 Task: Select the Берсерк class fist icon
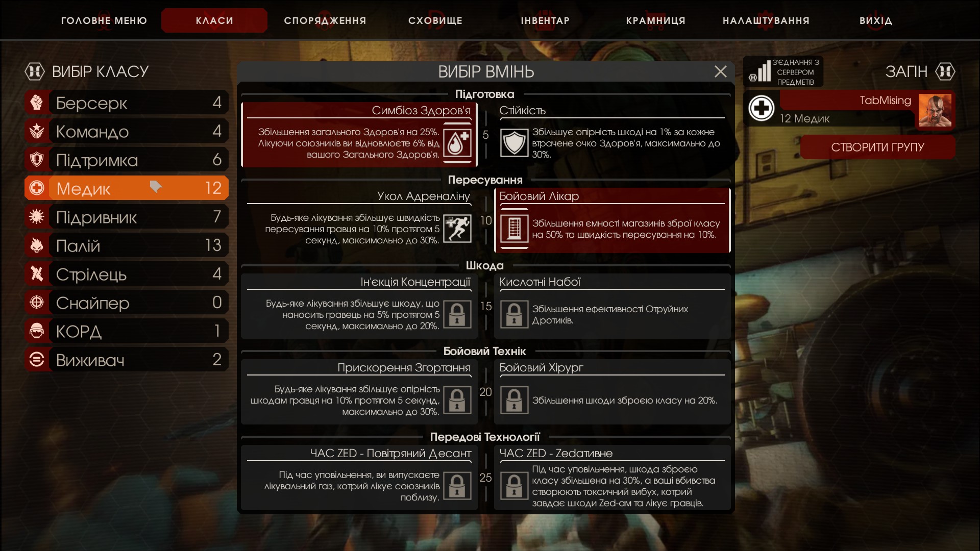(37, 103)
